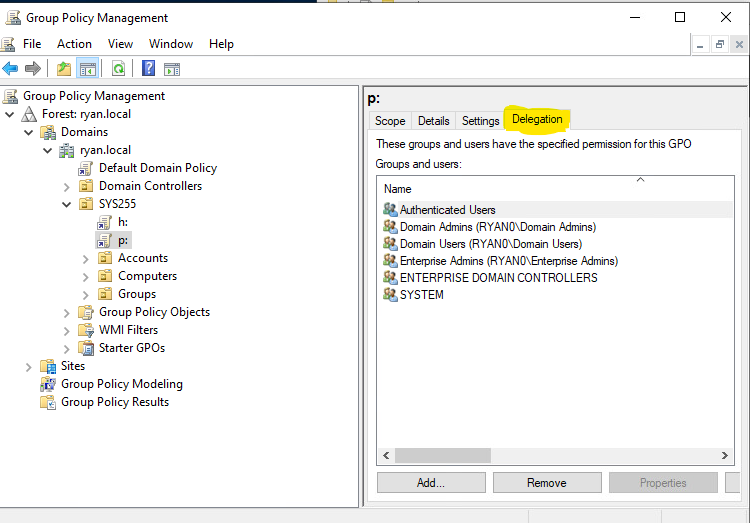
Task: Click the Group Policy Management title bar icon
Action: (13, 18)
